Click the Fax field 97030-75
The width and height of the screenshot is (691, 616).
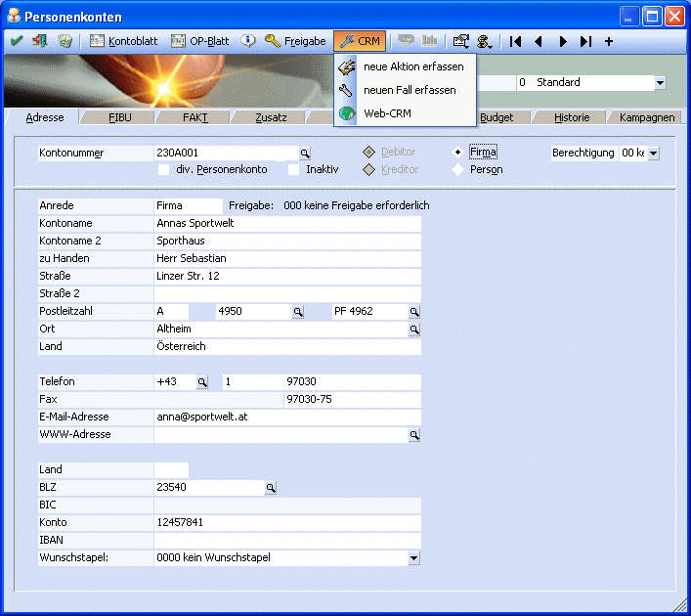coord(352,400)
